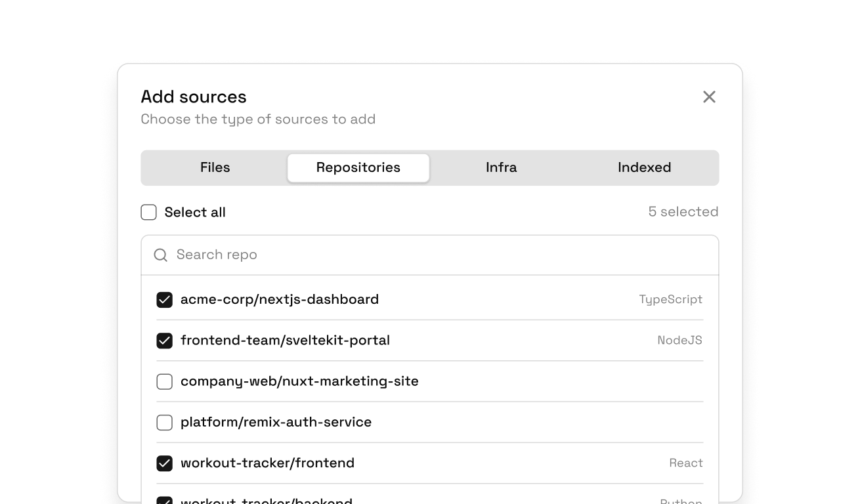Switch to the Files tab
The height and width of the screenshot is (504, 860).
pos(215,168)
